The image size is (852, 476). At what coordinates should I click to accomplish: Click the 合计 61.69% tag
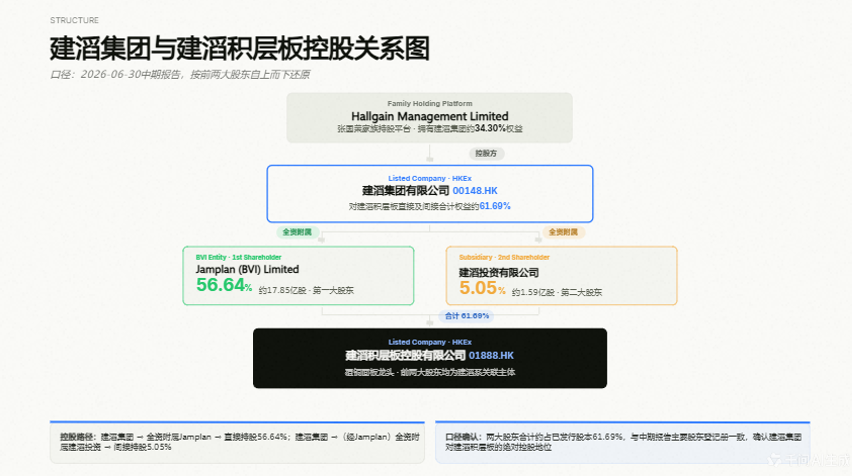(x=467, y=316)
